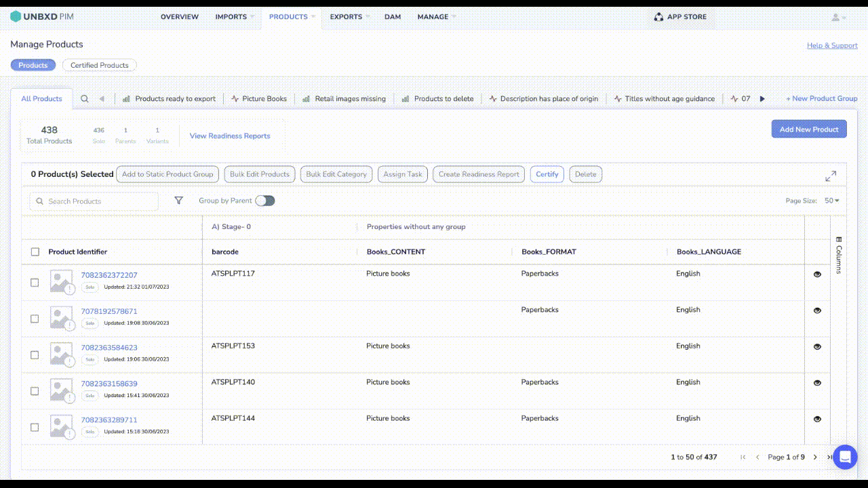Open the Exports menu dropdown
868x488 pixels.
(x=350, y=17)
